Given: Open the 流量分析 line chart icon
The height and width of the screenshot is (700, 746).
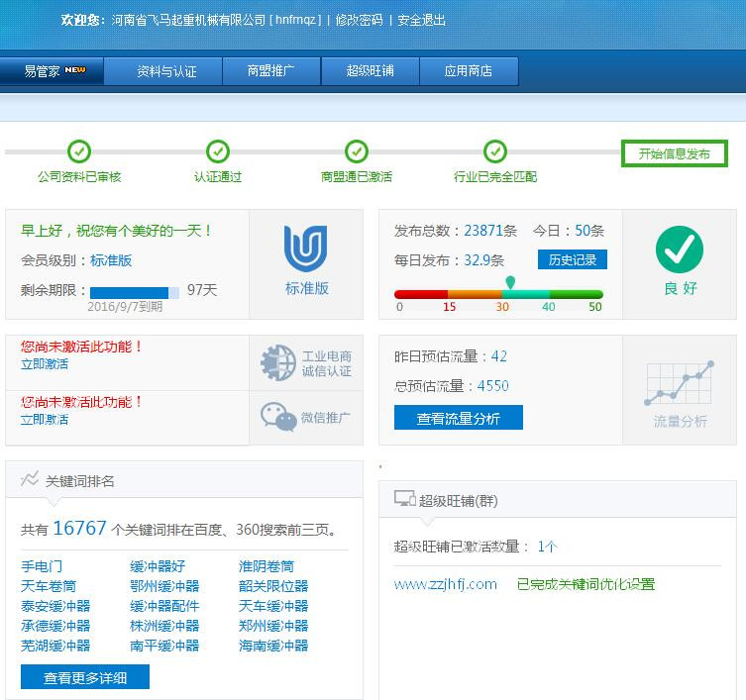Looking at the screenshot, I should [680, 384].
